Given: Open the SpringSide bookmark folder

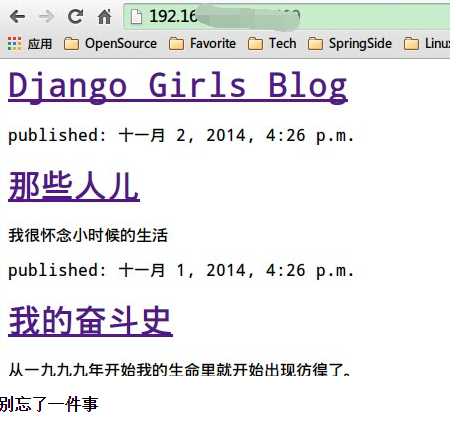Looking at the screenshot, I should 350,43.
